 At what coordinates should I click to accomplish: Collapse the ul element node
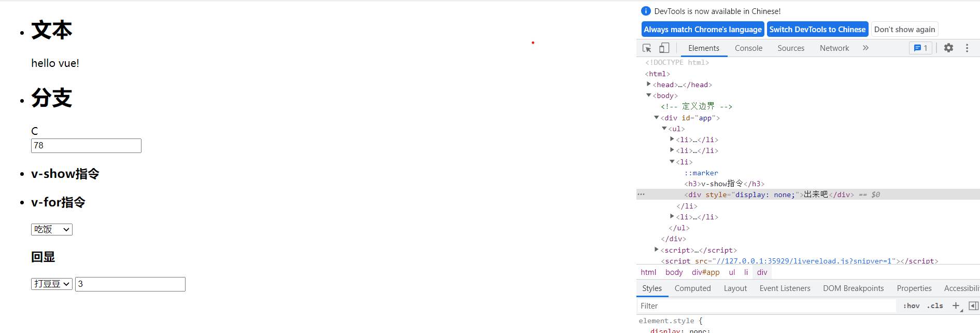coord(664,128)
